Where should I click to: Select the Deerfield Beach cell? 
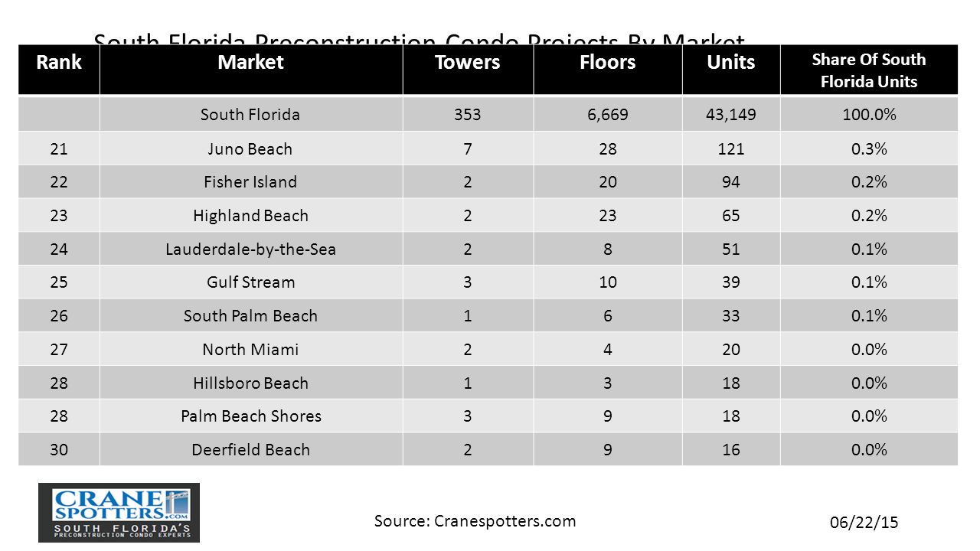tap(250, 449)
